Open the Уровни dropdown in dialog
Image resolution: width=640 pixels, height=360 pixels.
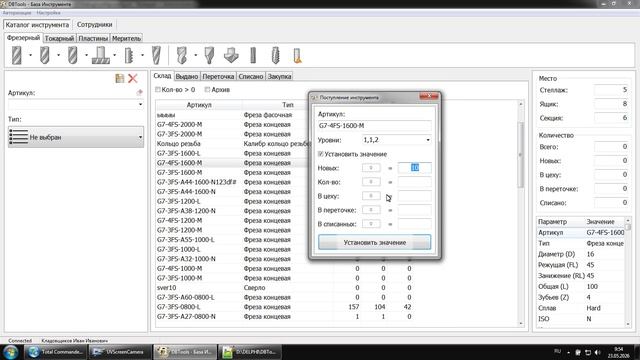coord(396,140)
